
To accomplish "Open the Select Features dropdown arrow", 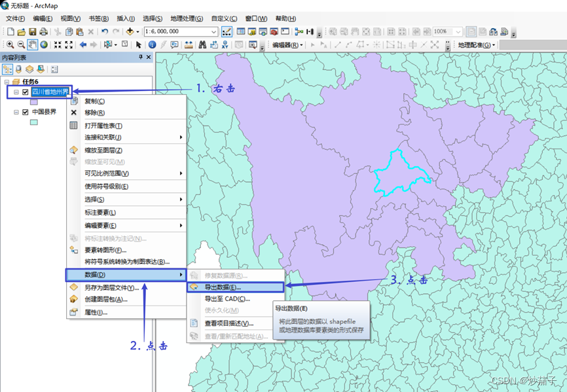I will 115,45.
